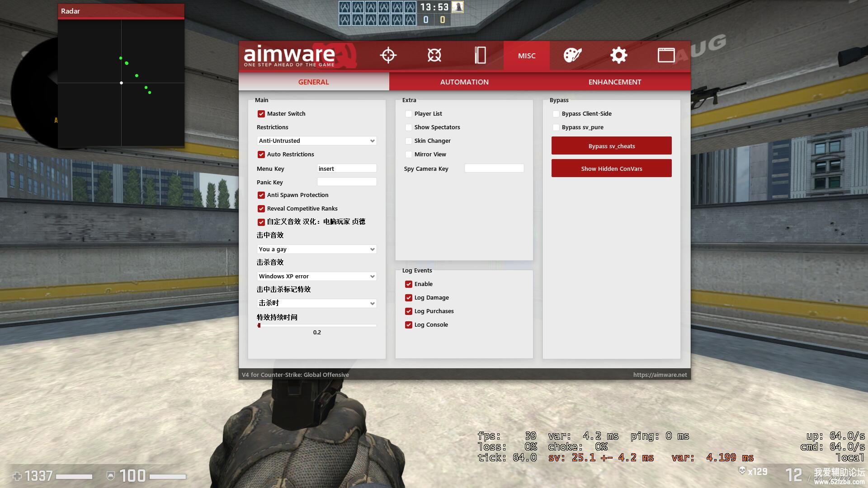Click the 击杀音效 label

click(270, 263)
